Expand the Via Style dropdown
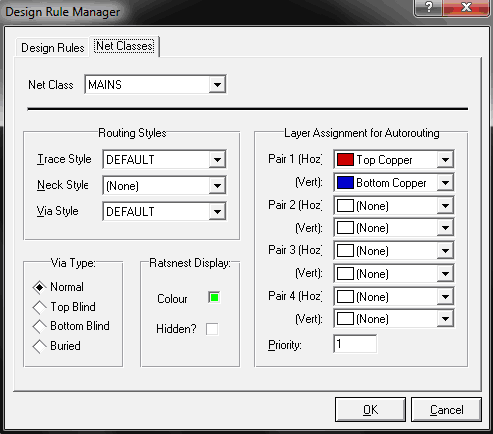The height and width of the screenshot is (434, 493). point(217,211)
